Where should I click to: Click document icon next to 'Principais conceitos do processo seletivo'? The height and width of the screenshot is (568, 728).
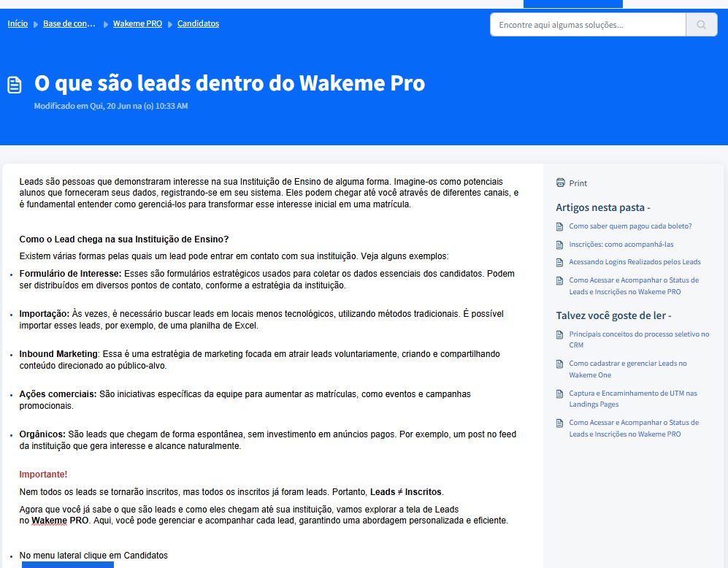click(559, 334)
